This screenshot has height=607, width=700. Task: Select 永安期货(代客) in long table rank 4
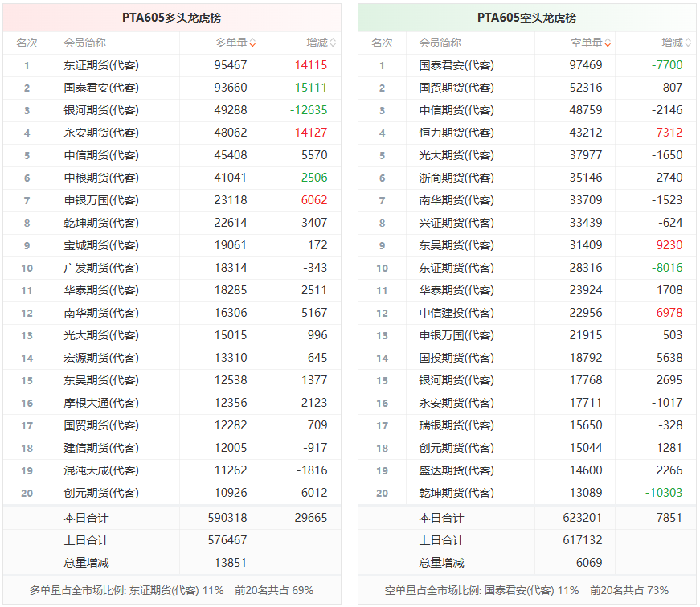click(101, 133)
